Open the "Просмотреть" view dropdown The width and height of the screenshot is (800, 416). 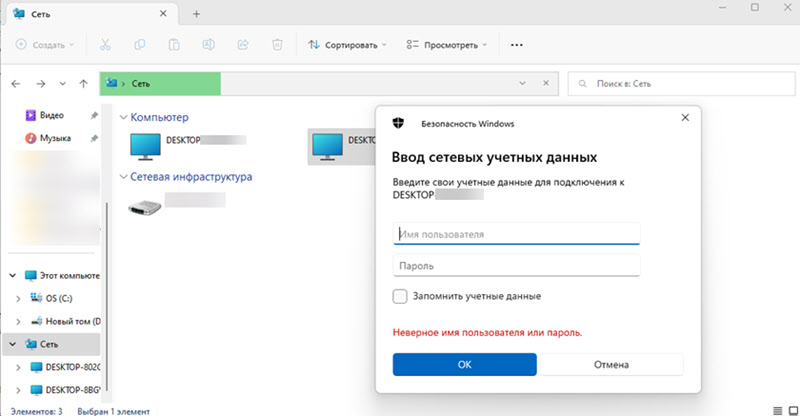[447, 45]
